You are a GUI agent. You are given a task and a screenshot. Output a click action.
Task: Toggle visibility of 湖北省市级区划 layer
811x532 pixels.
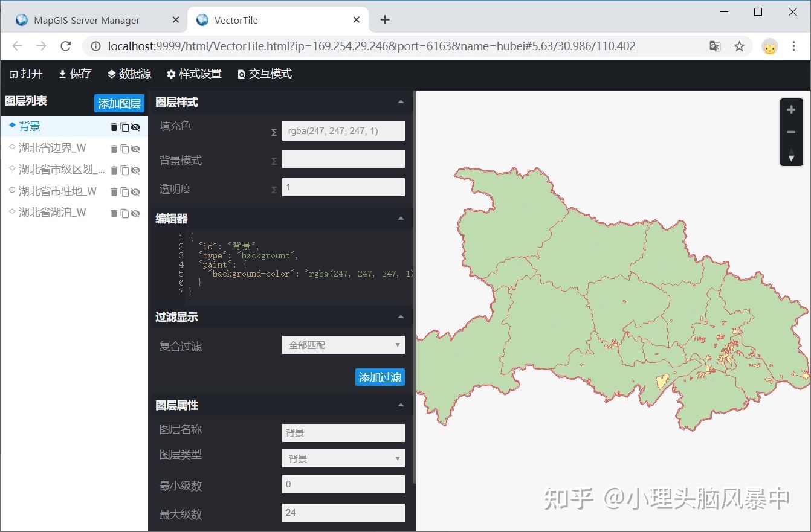click(x=135, y=170)
